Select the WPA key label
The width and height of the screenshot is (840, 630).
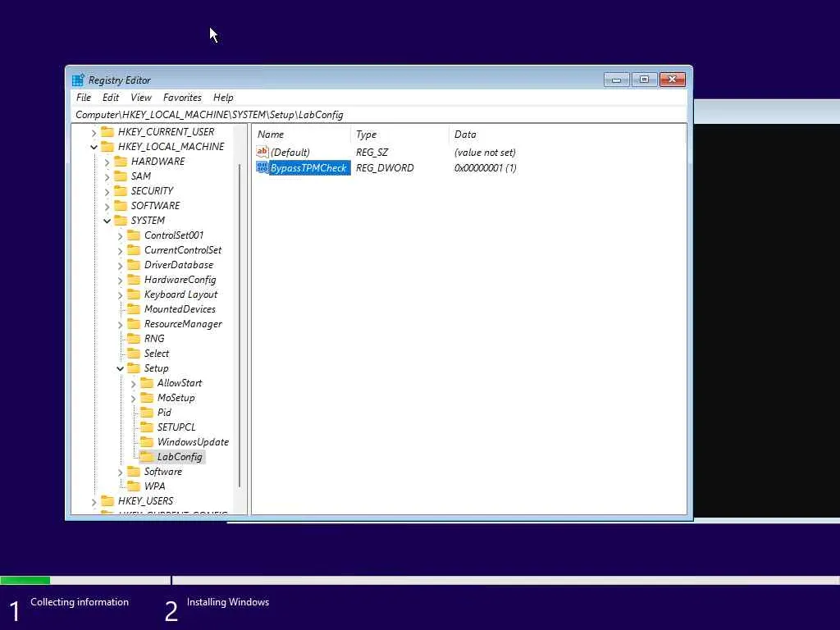[x=155, y=486]
